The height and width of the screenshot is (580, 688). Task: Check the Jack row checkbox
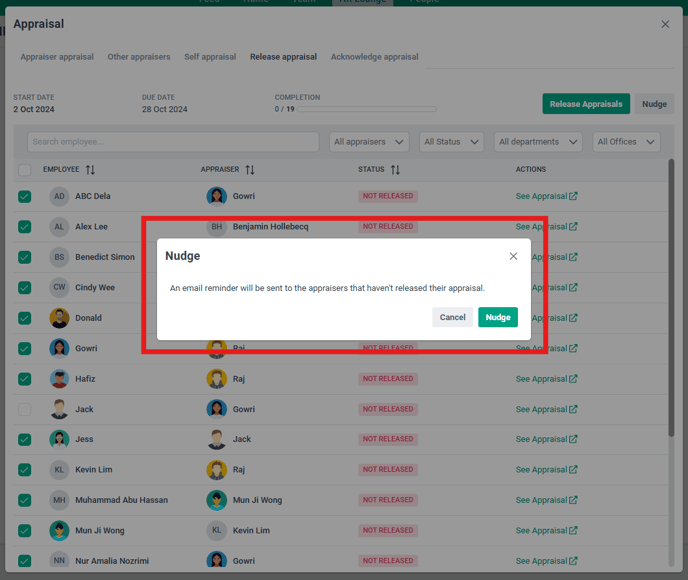25,409
